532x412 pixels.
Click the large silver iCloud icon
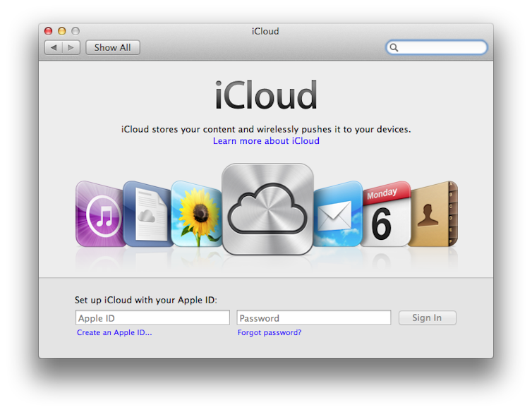click(x=267, y=210)
